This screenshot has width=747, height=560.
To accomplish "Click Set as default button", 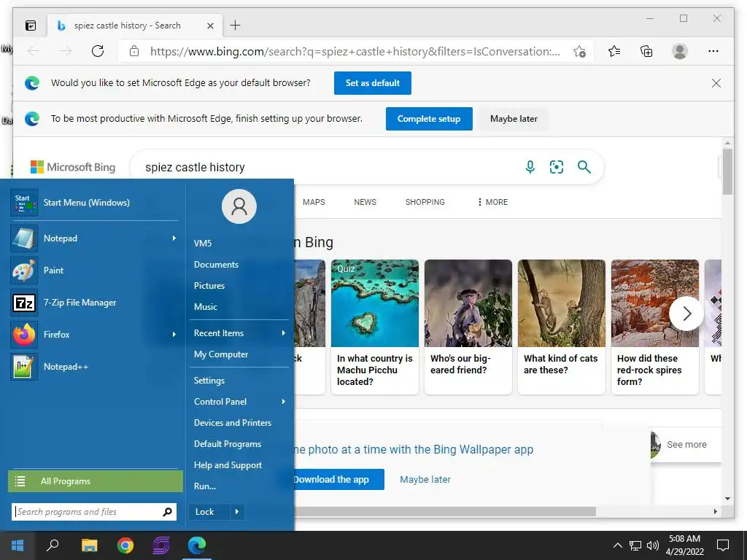I will [x=373, y=83].
